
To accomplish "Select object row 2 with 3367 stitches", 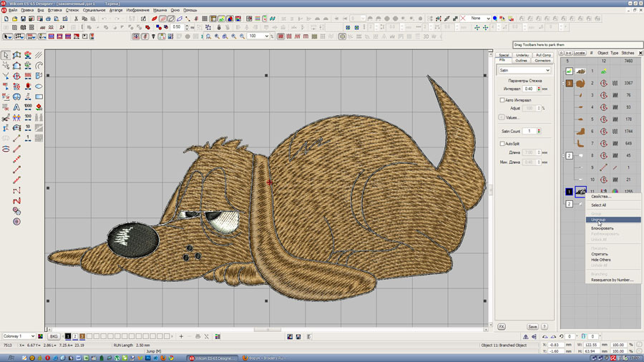I will (x=600, y=83).
